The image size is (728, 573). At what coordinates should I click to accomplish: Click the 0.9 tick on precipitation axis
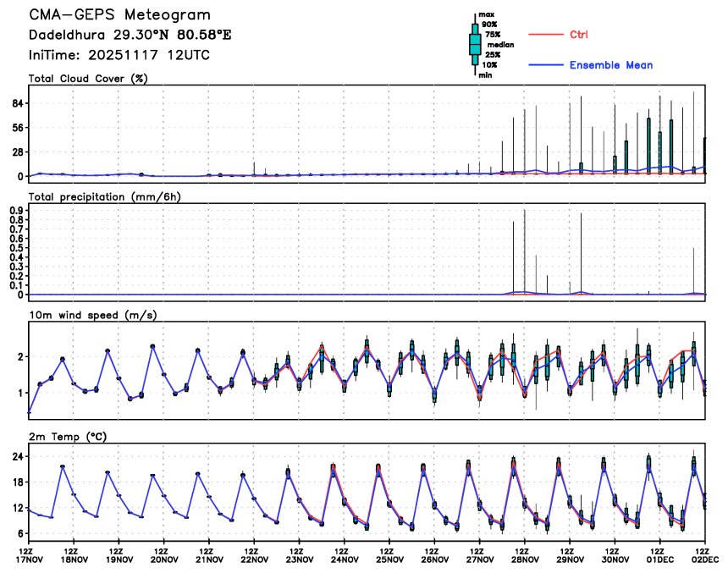pyautogui.click(x=15, y=210)
